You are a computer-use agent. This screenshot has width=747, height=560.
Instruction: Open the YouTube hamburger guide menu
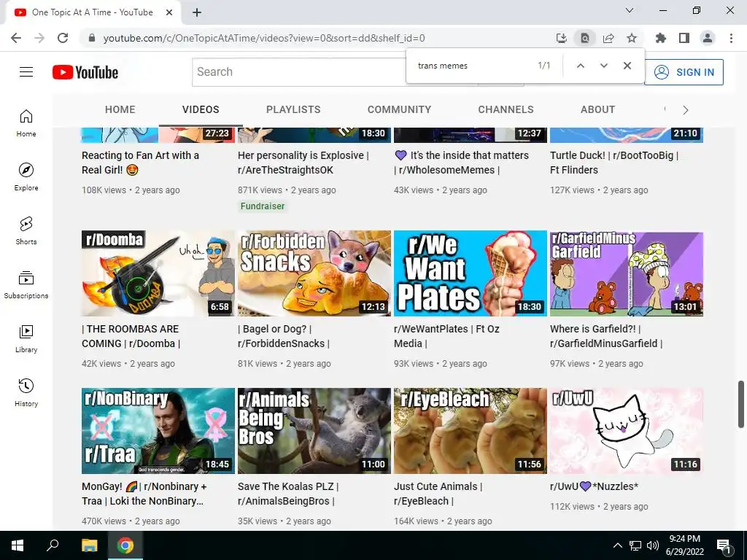pyautogui.click(x=26, y=72)
